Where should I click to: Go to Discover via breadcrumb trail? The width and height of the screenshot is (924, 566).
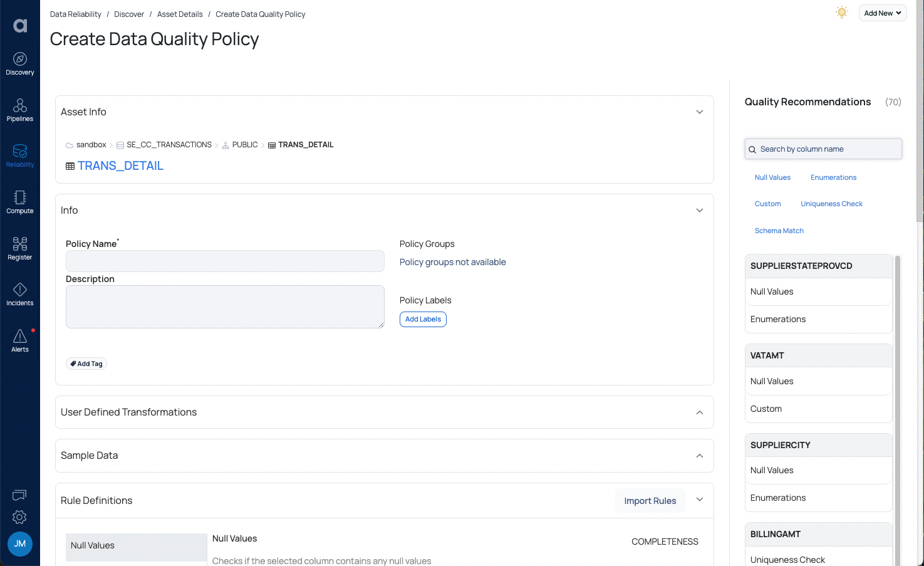(129, 14)
